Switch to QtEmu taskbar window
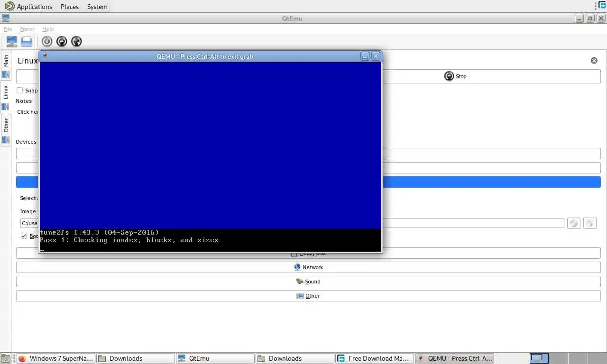The image size is (607, 364). coord(215,358)
